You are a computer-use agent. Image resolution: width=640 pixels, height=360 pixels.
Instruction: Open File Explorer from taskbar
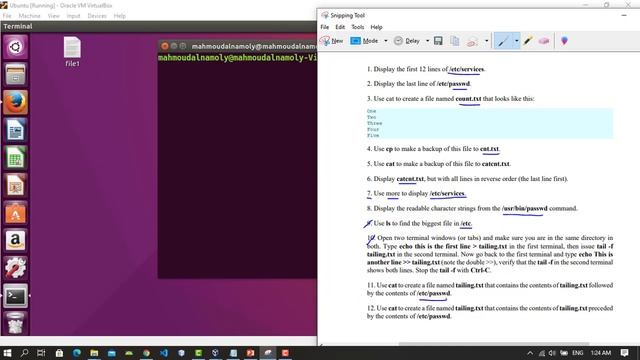point(94,353)
